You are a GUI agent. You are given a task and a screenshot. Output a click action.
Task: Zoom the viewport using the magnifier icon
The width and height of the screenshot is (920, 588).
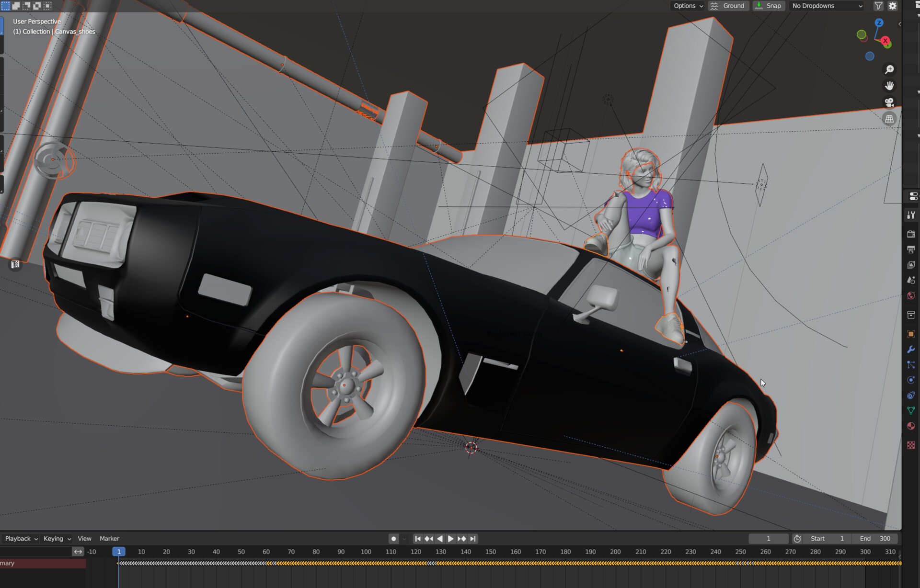click(x=889, y=69)
